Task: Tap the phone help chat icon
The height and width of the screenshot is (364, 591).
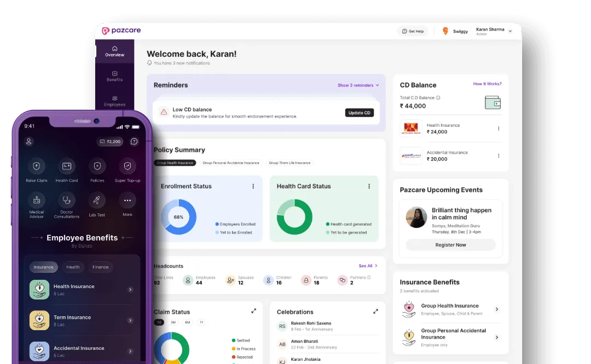Action: (134, 142)
